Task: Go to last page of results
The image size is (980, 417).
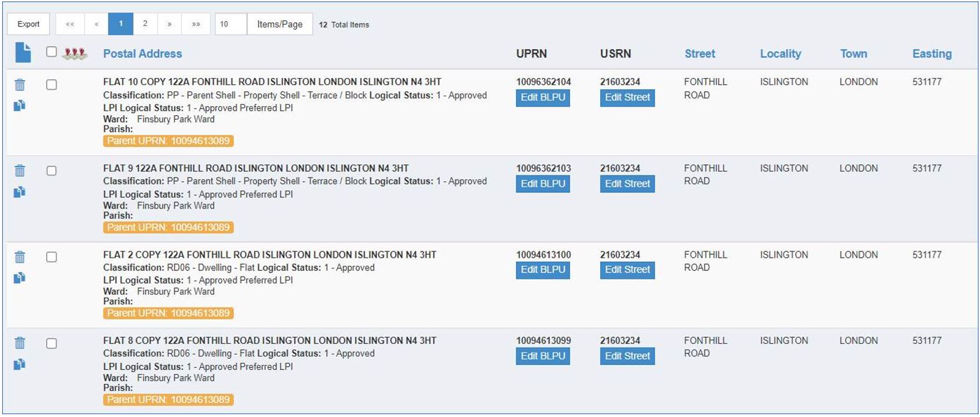Action: (196, 24)
